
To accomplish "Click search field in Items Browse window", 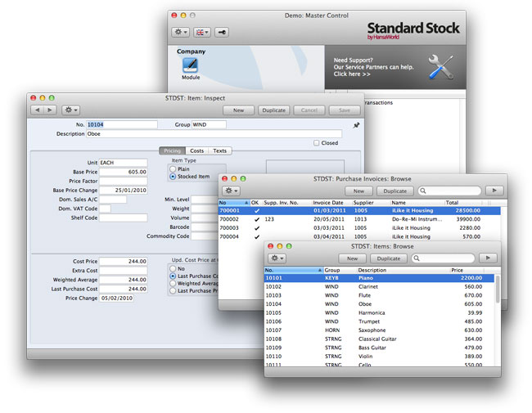I will point(443,258).
